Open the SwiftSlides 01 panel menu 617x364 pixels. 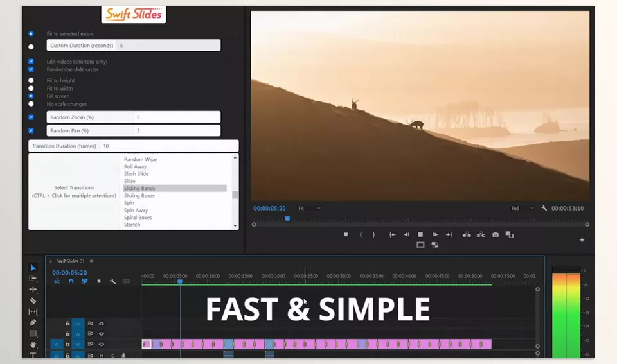pos(91,261)
